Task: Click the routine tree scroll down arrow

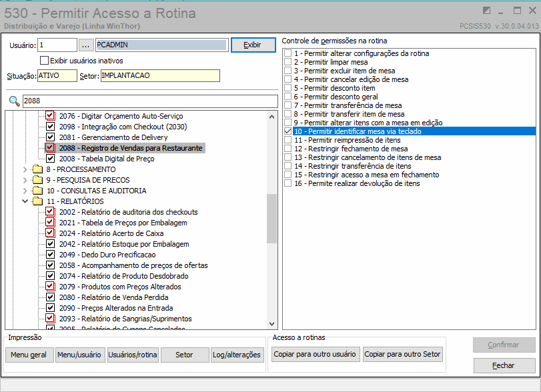Action: [272, 324]
